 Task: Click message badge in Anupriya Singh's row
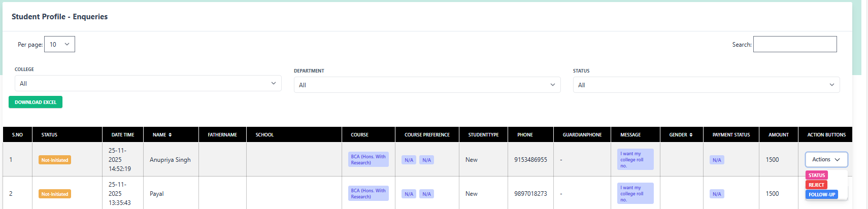[636, 159]
